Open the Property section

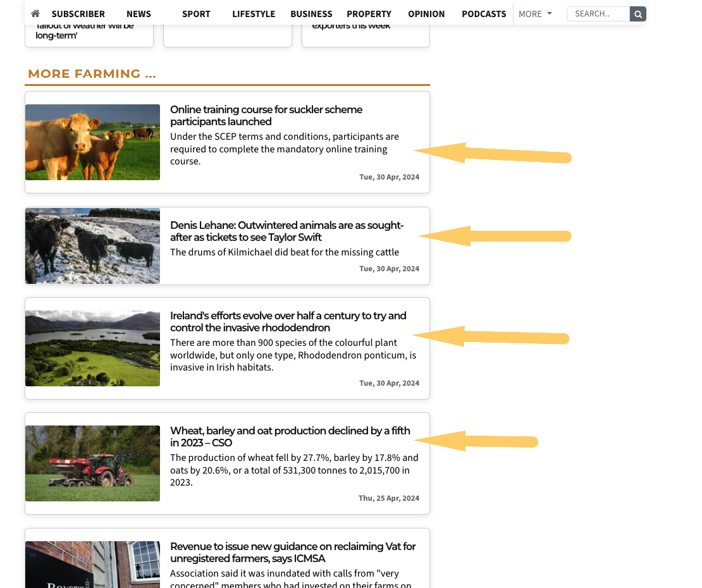[369, 14]
